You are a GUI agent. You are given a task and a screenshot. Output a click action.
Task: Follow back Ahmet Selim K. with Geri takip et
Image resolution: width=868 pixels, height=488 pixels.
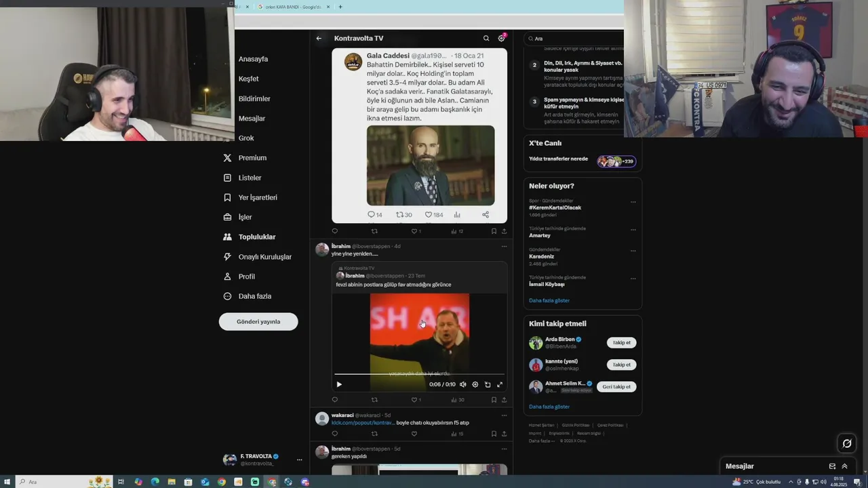(x=616, y=387)
